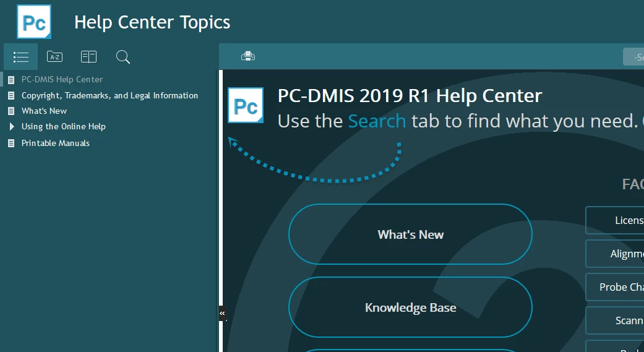The width and height of the screenshot is (644, 352).
Task: Open the Contents tab icon
Action: click(x=20, y=57)
